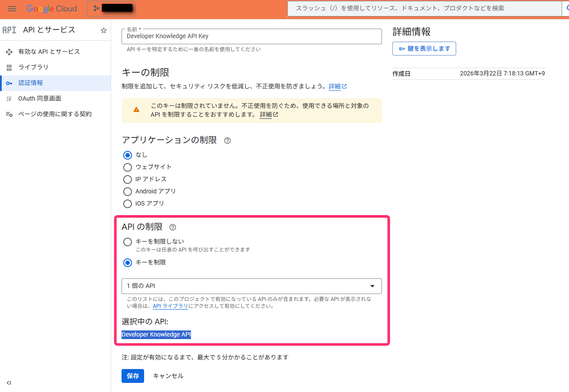This screenshot has width=569, height=392.
Task: Open the hamburger navigation menu
Action: (12, 9)
